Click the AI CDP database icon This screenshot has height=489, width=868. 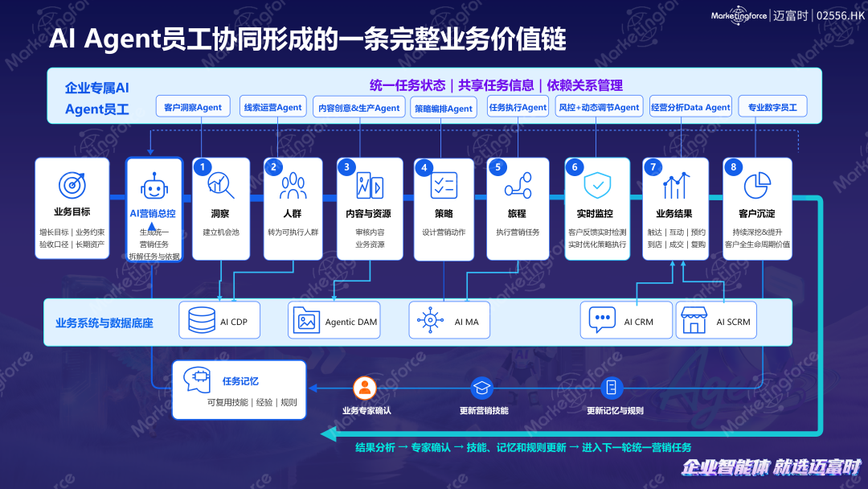pos(202,320)
